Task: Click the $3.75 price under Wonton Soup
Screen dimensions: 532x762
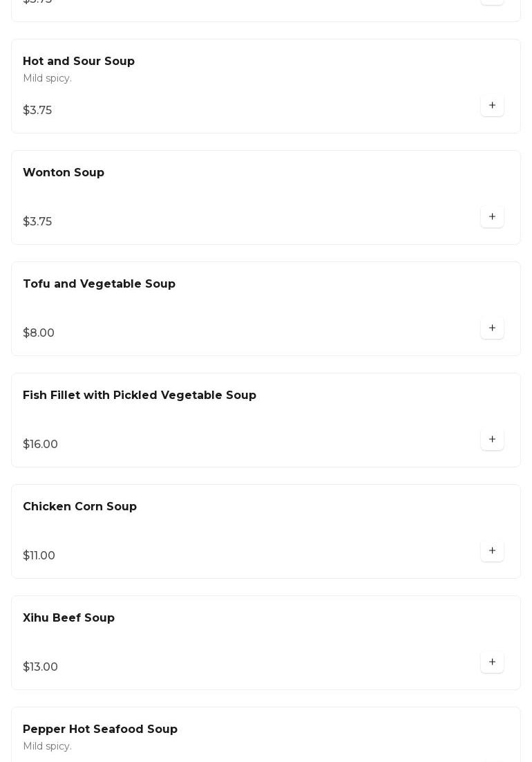Action: click(37, 222)
